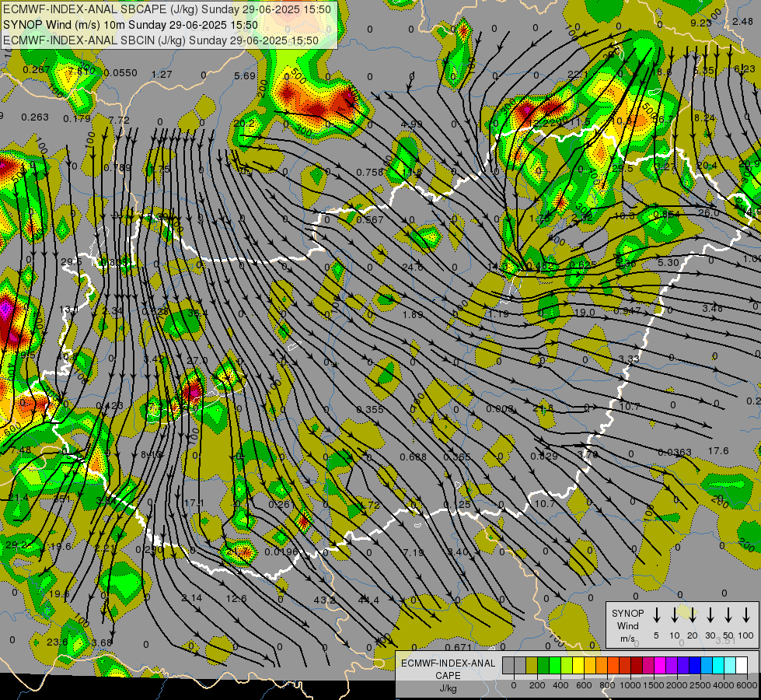Click the 10 m/s wind arrow in legend

pyautogui.click(x=674, y=614)
